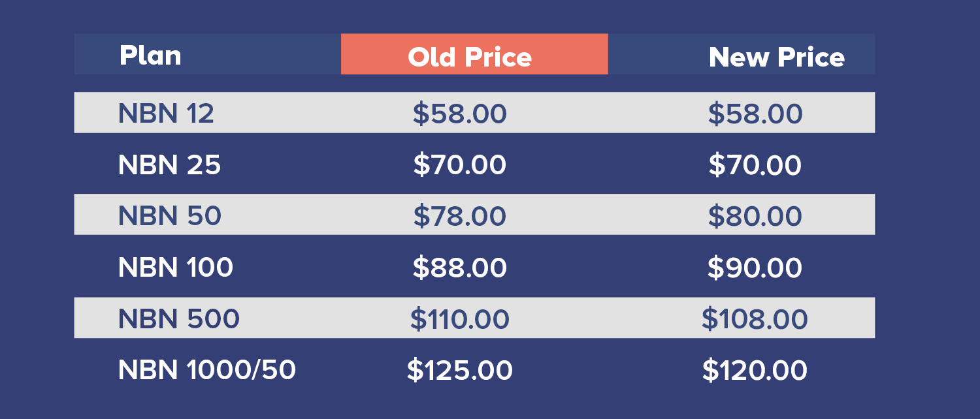Select the NBN 12 plan name

pyautogui.click(x=166, y=114)
